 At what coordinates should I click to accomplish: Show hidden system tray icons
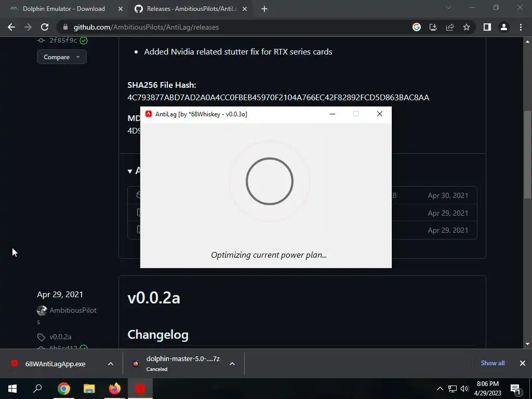[x=440, y=389]
